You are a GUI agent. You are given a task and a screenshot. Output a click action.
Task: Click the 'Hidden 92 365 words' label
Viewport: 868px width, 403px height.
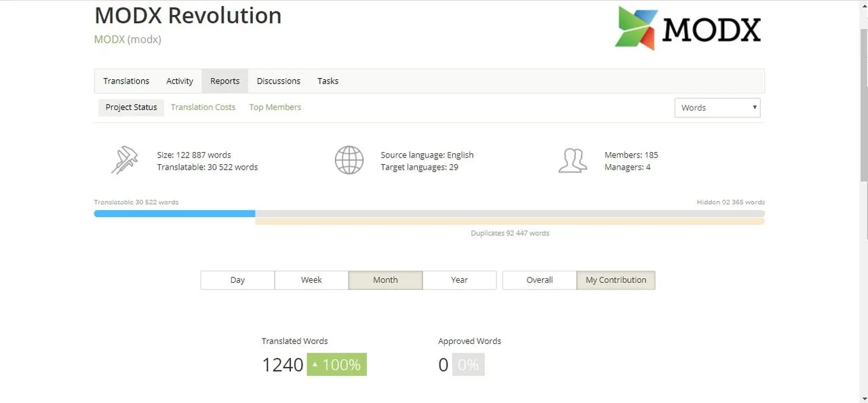[730, 202]
